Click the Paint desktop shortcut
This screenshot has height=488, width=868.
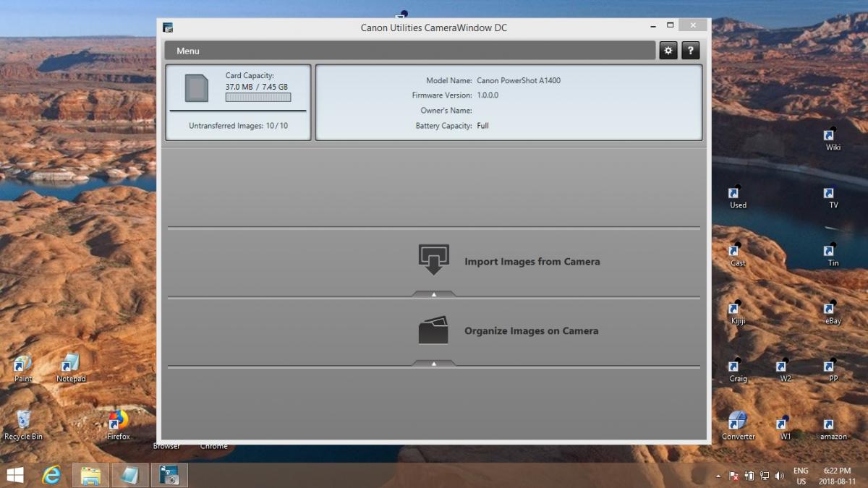[23, 369]
